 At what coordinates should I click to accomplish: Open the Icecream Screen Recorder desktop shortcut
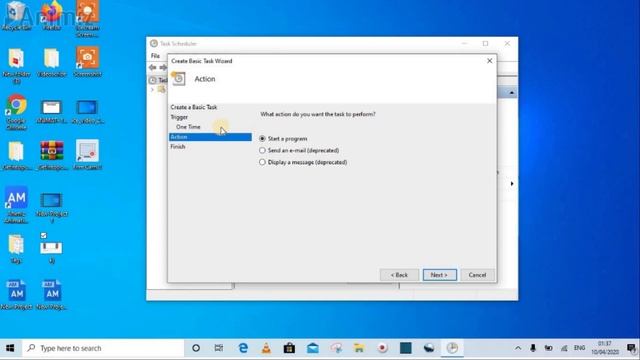point(87,19)
